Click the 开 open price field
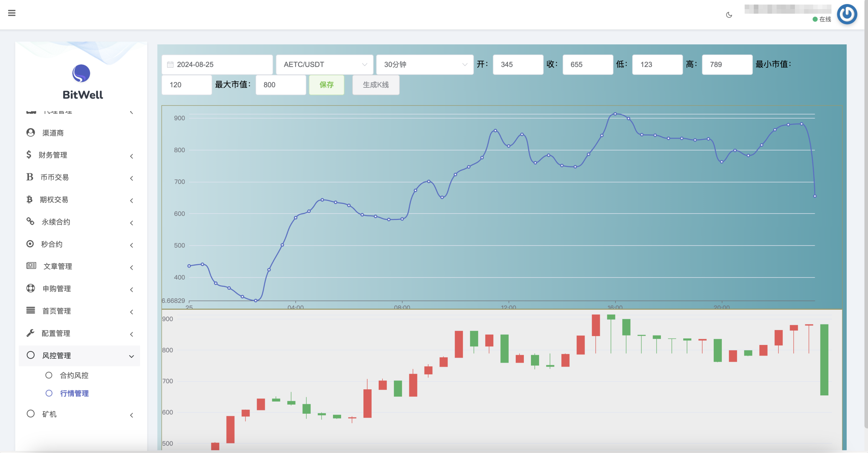The width and height of the screenshot is (868, 453). pyautogui.click(x=518, y=65)
